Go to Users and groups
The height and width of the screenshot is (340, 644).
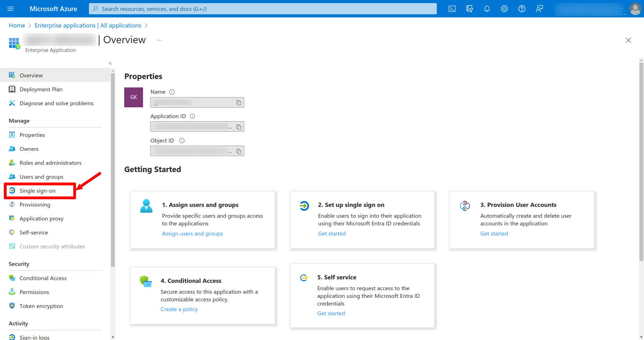41,177
